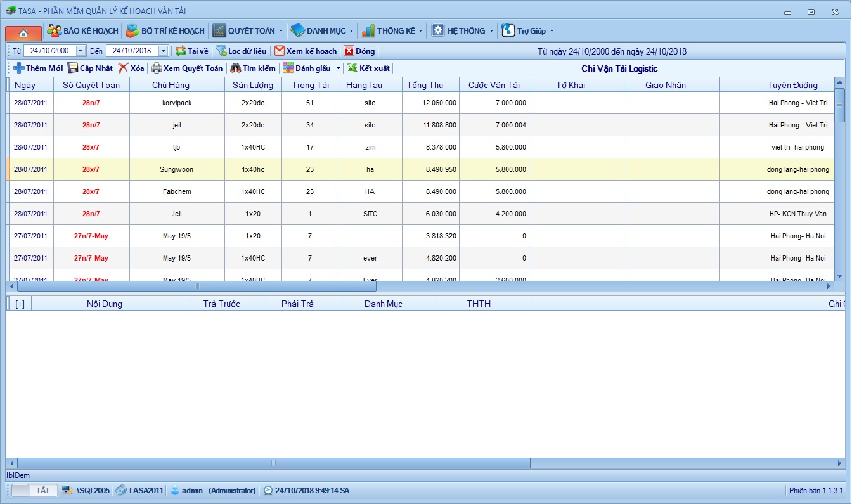Click Thêm Mới button
The height and width of the screenshot is (504, 852).
pos(38,68)
